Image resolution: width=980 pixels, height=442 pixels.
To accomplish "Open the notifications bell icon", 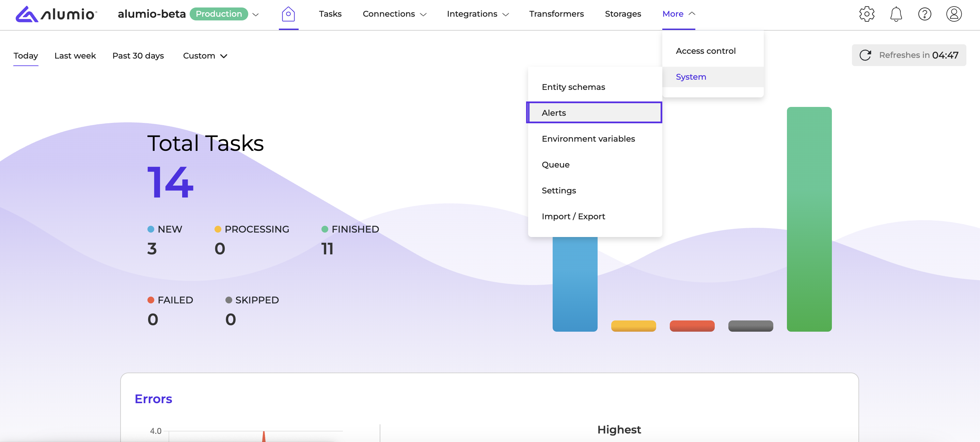I will tap(896, 14).
